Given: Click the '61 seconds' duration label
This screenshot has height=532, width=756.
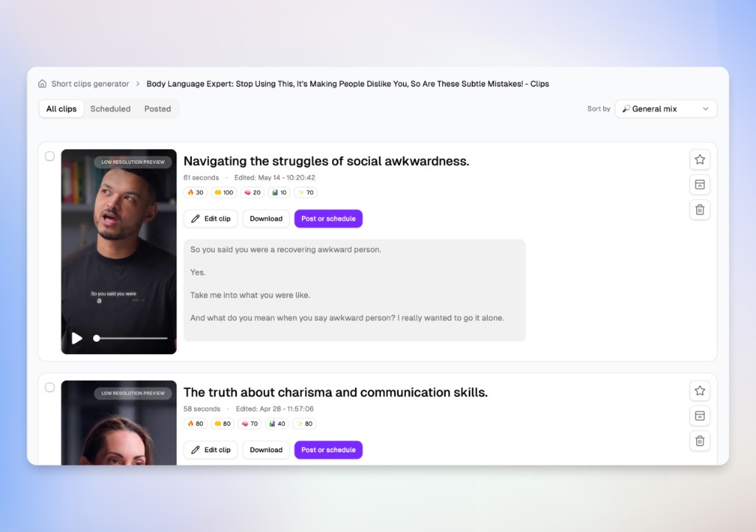Looking at the screenshot, I should pos(201,178).
